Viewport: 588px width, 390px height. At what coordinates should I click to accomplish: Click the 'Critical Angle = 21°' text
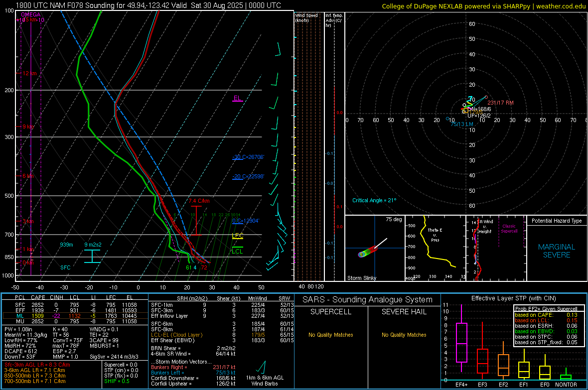click(374, 200)
